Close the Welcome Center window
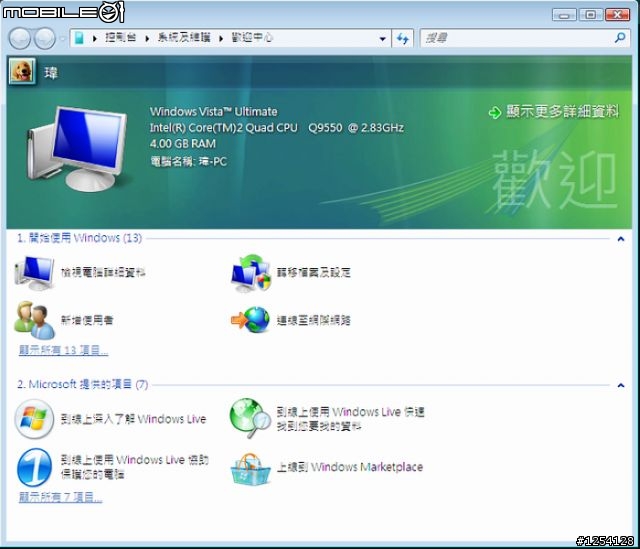The width and height of the screenshot is (640, 549). [x=618, y=15]
